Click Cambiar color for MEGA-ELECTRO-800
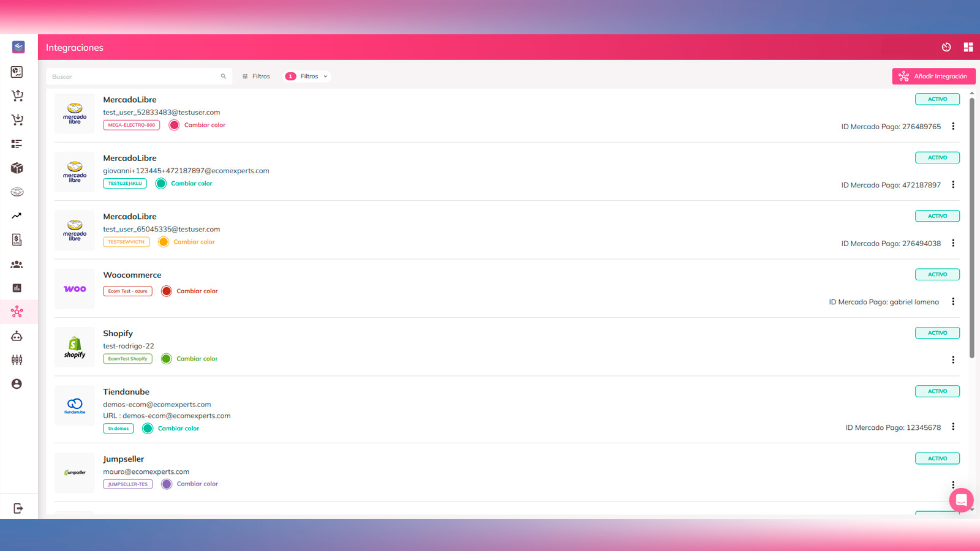 (205, 125)
